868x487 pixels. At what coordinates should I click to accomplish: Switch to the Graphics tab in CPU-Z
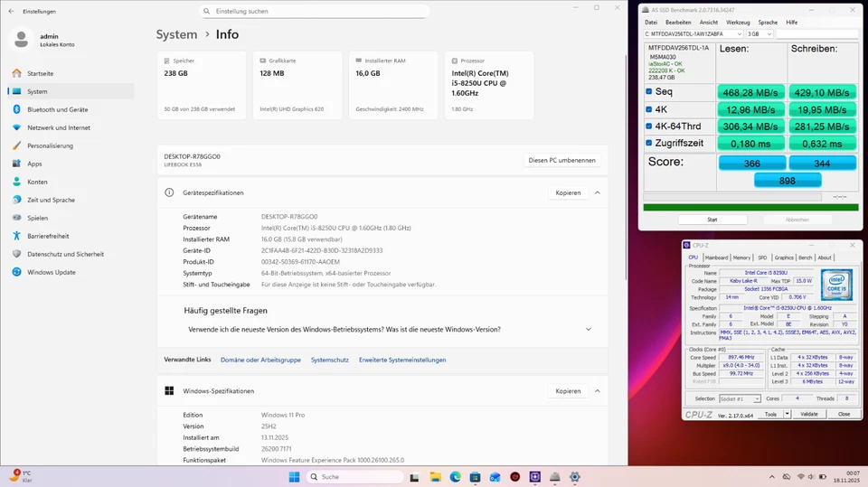784,258
